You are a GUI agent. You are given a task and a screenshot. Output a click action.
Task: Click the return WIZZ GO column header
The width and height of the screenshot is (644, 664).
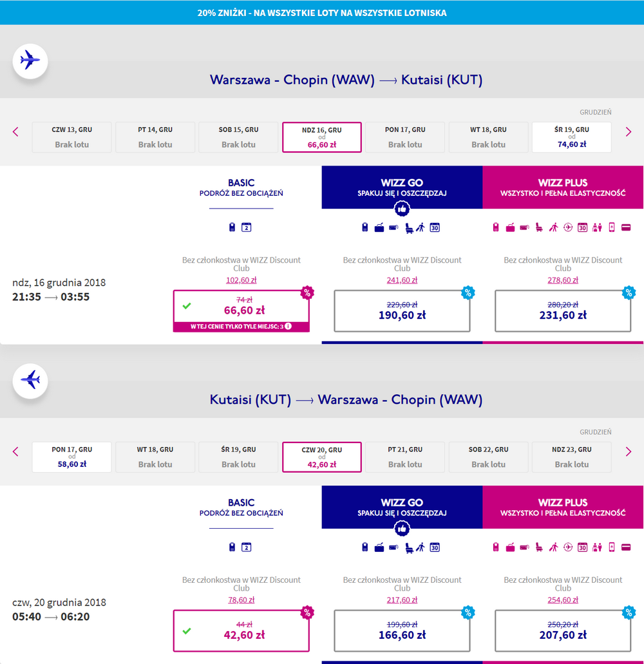pos(402,507)
